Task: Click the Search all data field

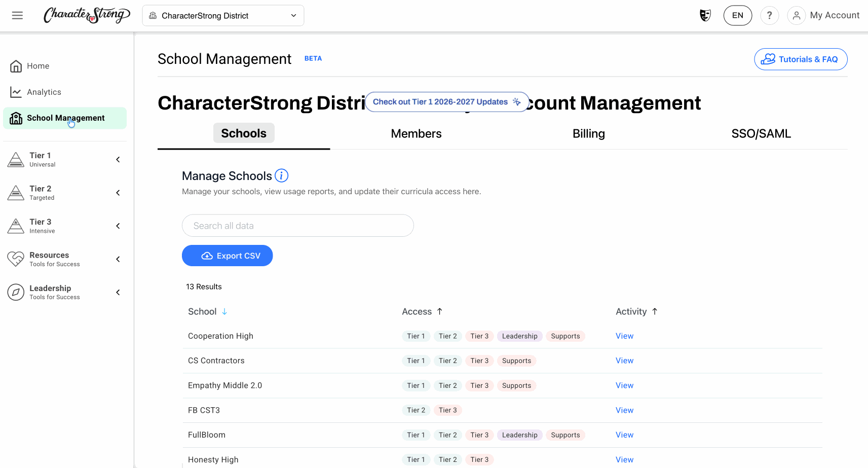Action: 298,226
